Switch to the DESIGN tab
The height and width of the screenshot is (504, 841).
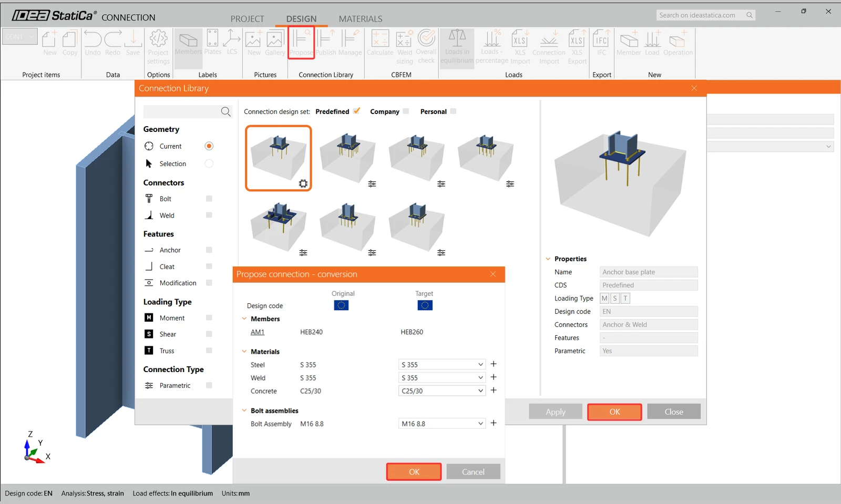click(301, 18)
